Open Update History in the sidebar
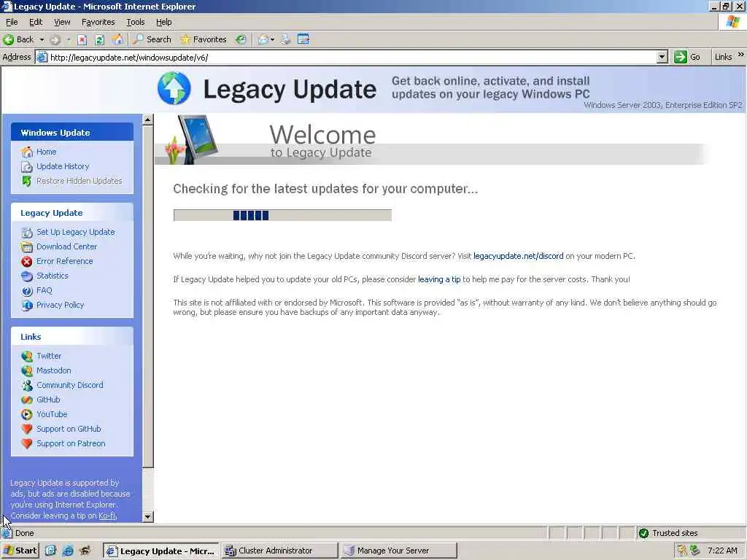This screenshot has height=560, width=747. pyautogui.click(x=63, y=166)
